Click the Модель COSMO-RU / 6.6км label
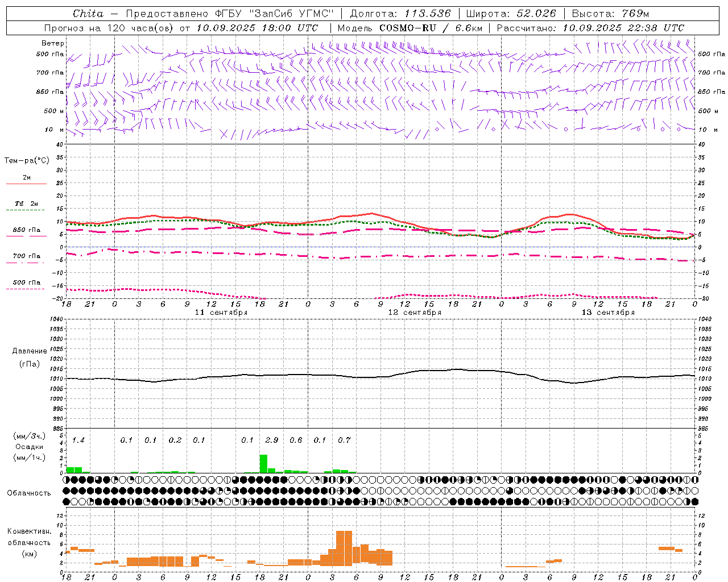Screen dimensions: 728x582 410,28
